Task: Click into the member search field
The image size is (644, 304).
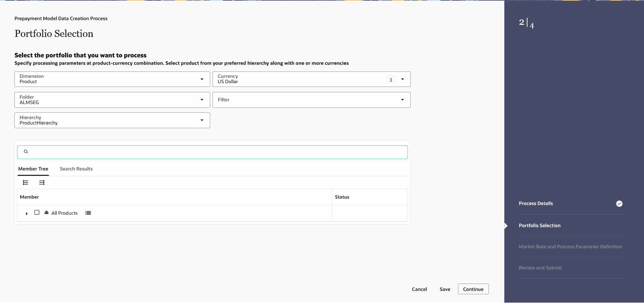Action: pos(215,152)
